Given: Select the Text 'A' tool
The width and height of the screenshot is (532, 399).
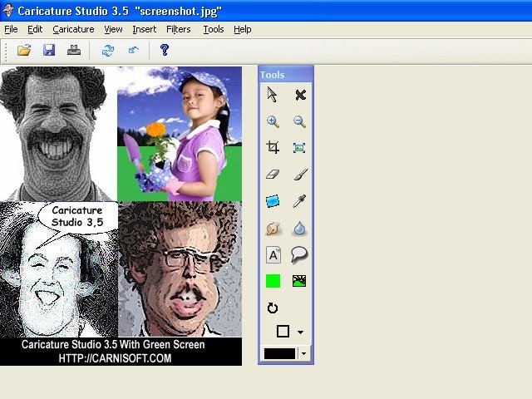Looking at the screenshot, I should coord(273,255).
